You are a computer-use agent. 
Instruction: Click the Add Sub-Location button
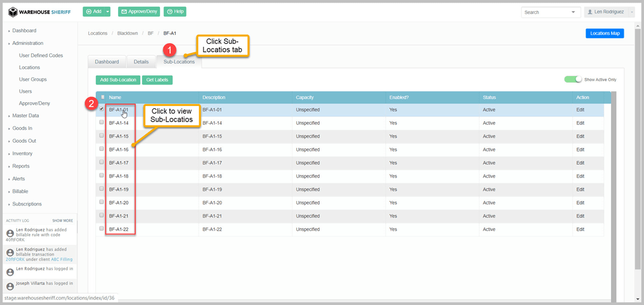[x=118, y=80]
